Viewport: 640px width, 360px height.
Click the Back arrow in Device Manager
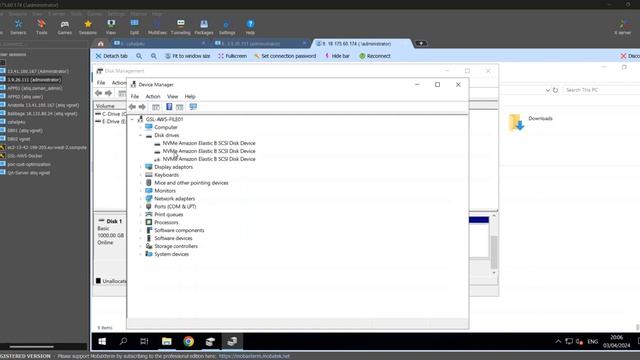[132, 107]
